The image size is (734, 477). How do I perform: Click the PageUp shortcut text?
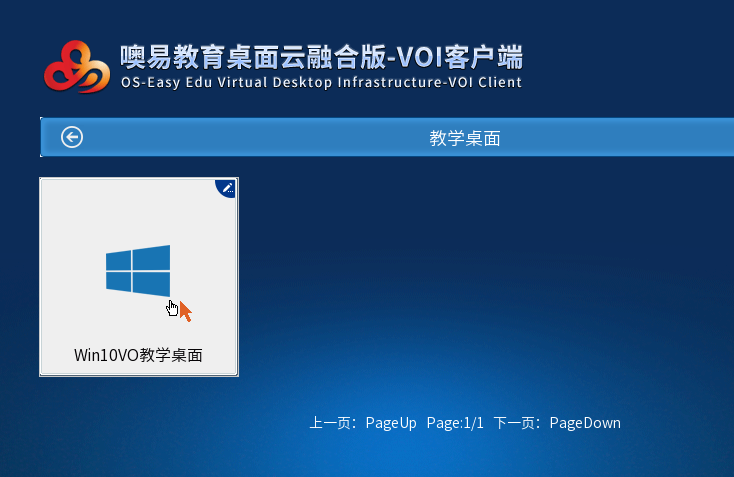point(391,423)
